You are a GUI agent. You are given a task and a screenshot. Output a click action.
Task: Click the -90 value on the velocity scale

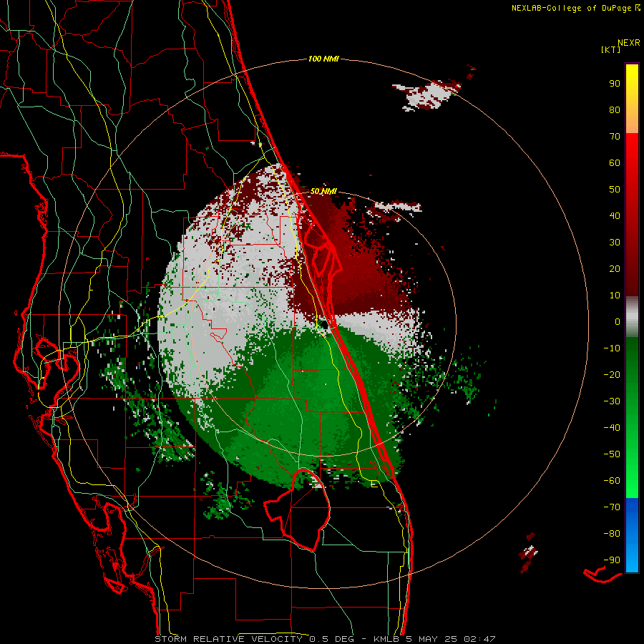(x=612, y=560)
